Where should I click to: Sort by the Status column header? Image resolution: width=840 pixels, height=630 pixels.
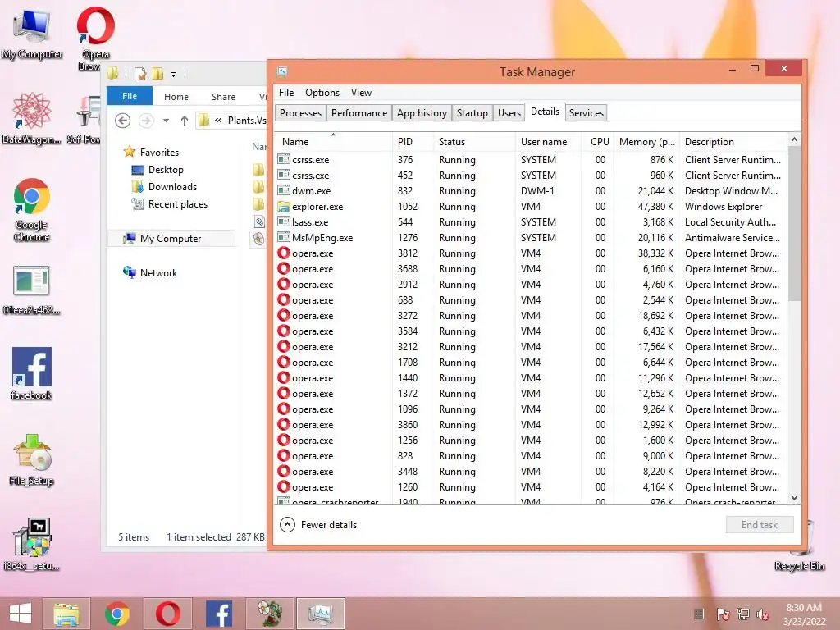click(473, 141)
